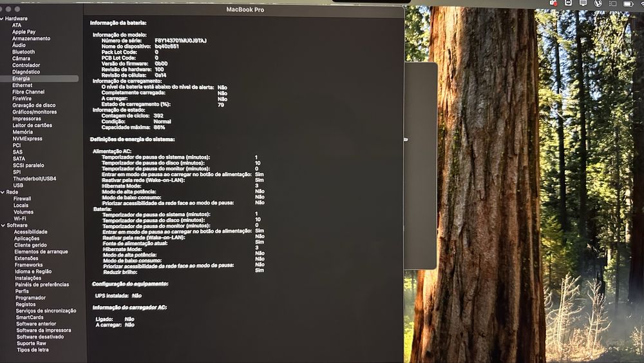Viewport: 644px width, 363px height.
Task: Click the menu bar icon with red dot
Action: (x=553, y=3)
